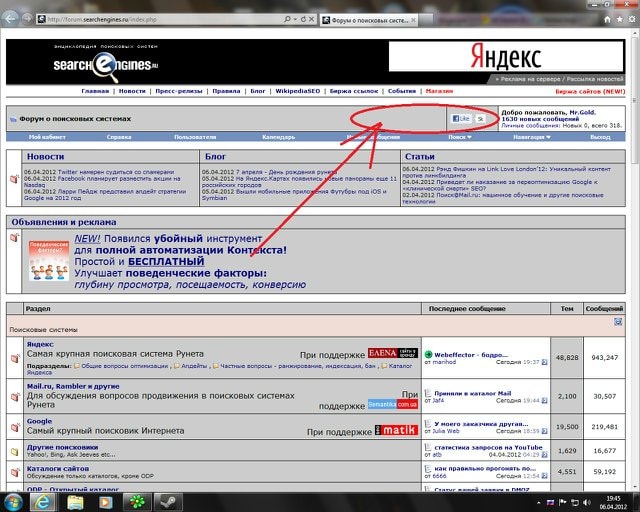Open Internet Explorer from the taskbar

click(x=44, y=500)
